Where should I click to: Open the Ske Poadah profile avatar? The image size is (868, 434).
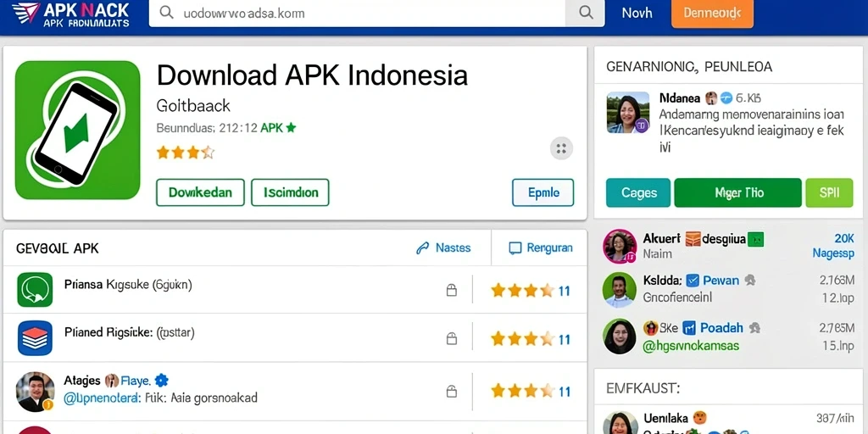(620, 336)
